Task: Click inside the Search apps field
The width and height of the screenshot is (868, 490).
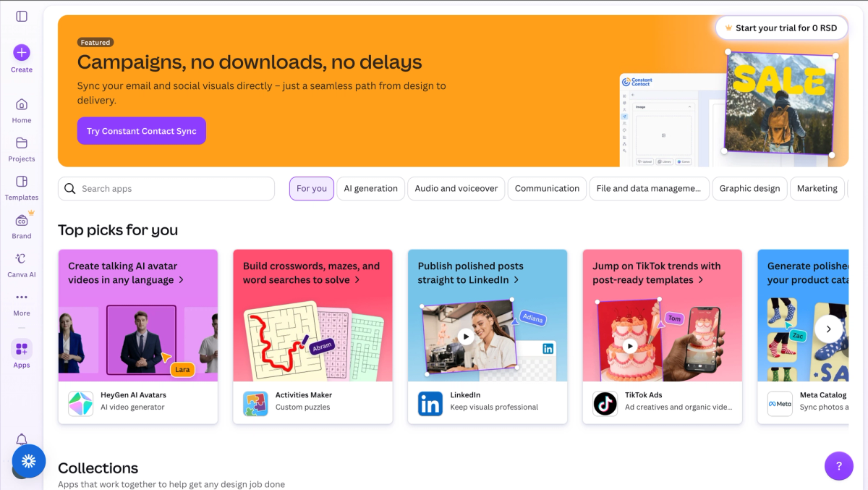Action: (x=166, y=189)
